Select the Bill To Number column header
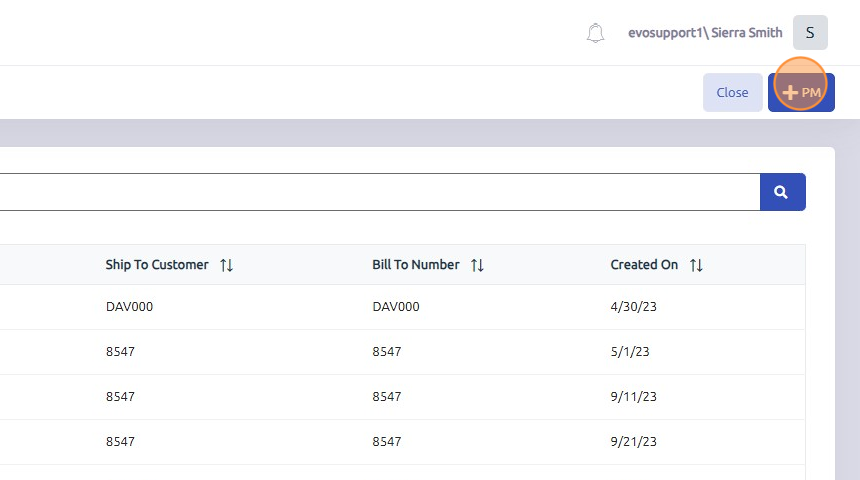 [416, 264]
